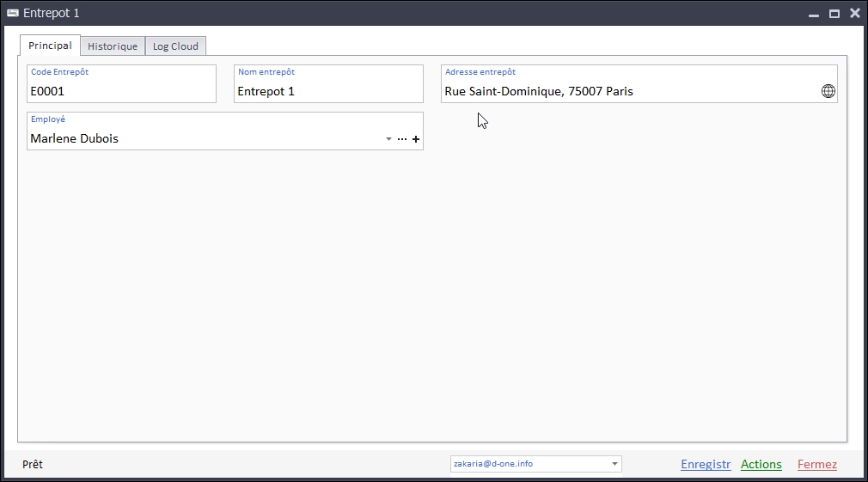Image resolution: width=868 pixels, height=482 pixels.
Task: Select the Principal tab
Action: 50,46
